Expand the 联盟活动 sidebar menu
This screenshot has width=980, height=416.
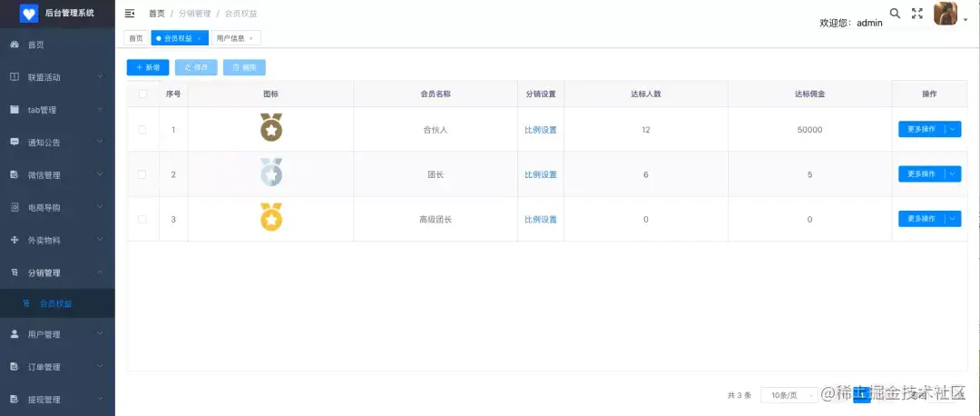[x=57, y=77]
